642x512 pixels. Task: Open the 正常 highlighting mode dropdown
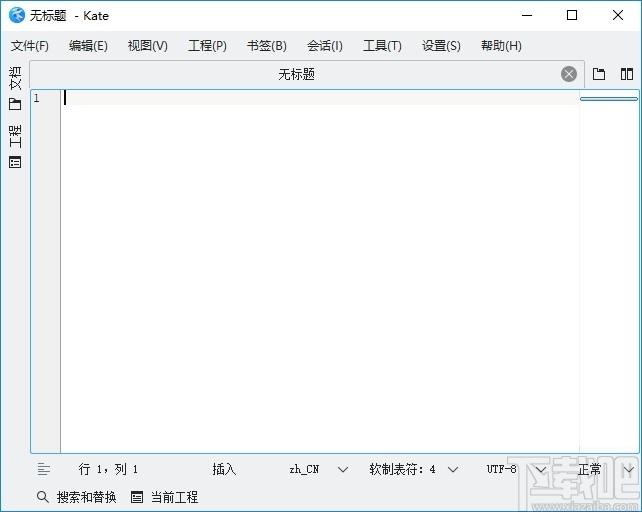pyautogui.click(x=606, y=469)
